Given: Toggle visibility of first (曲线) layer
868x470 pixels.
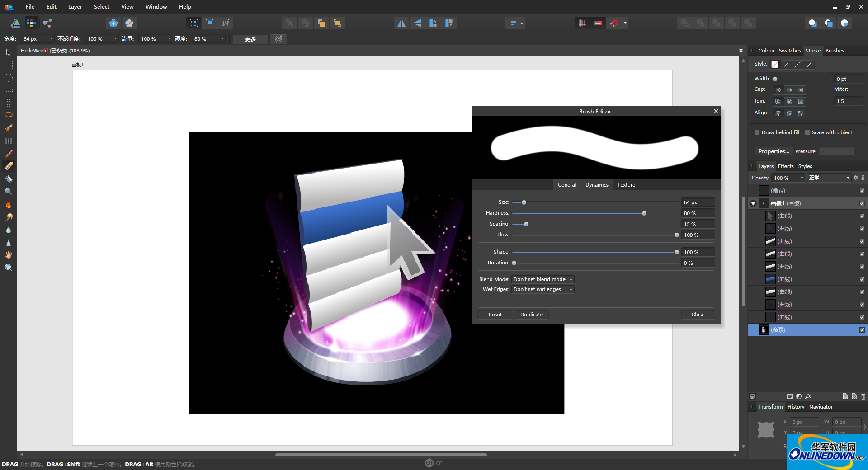Looking at the screenshot, I should click(x=862, y=216).
